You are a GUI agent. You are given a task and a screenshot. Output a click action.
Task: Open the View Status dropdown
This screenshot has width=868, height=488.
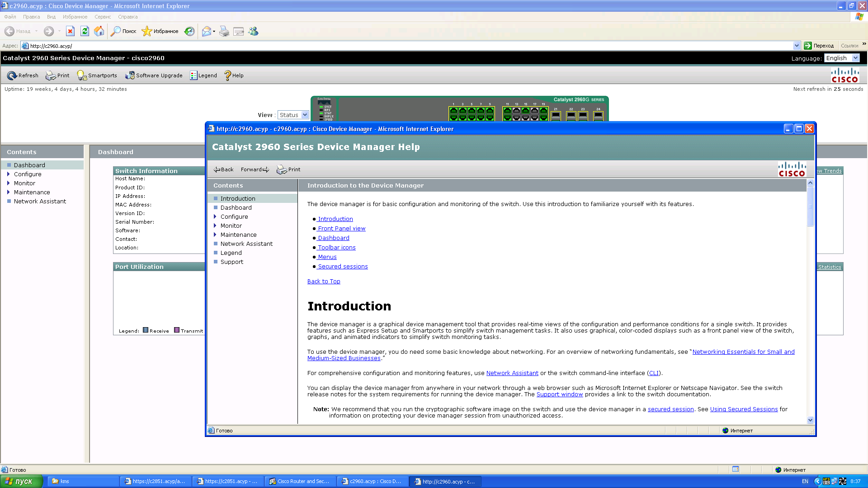pos(293,115)
